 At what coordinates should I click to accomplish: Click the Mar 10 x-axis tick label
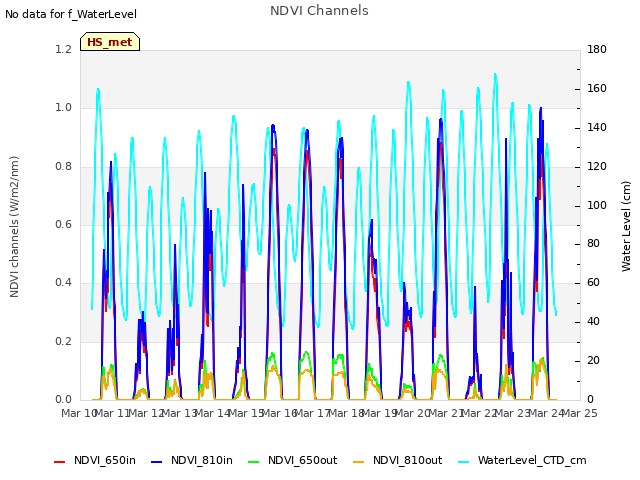[x=78, y=413]
